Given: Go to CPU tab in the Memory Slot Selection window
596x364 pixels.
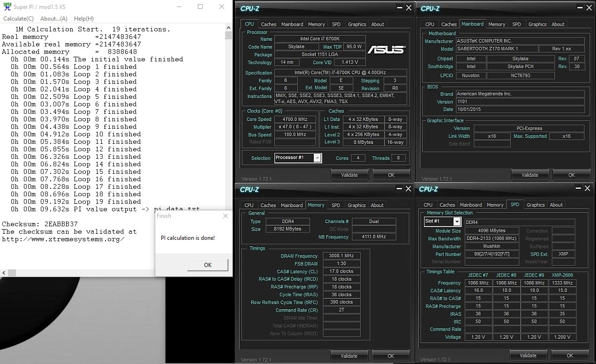Looking at the screenshot, I should point(428,205).
